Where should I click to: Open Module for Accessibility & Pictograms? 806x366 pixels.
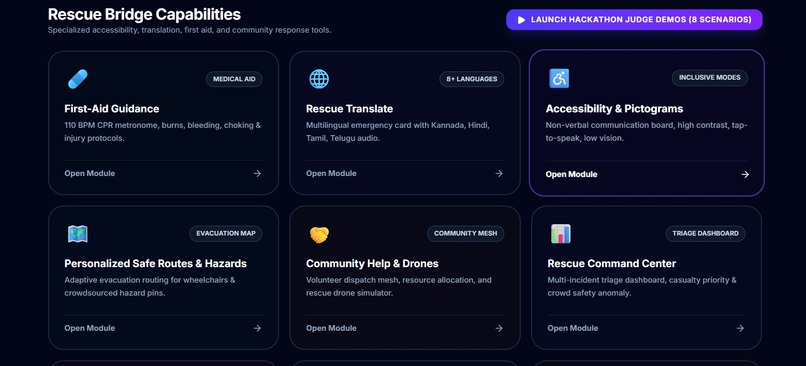tap(571, 174)
